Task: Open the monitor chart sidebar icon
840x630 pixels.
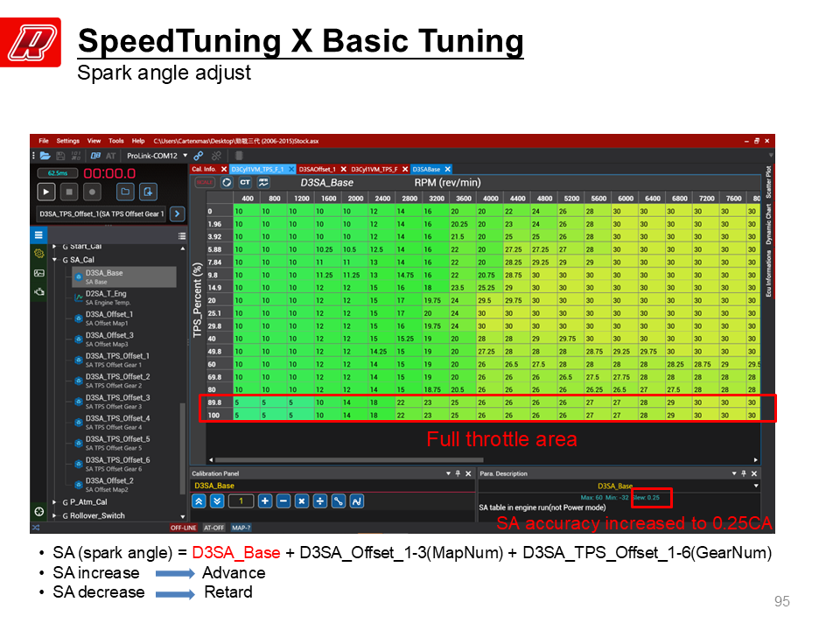Action: tap(39, 273)
